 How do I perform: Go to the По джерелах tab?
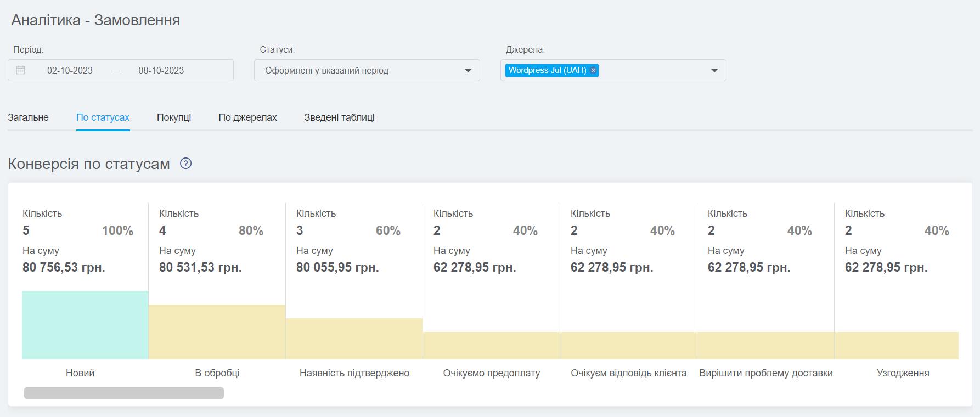point(247,117)
